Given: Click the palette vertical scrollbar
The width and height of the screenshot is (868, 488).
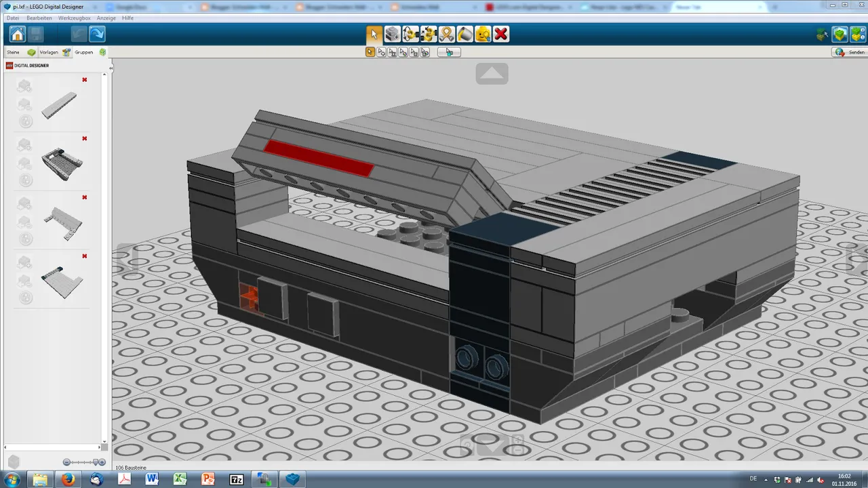Looking at the screenshot, I should [x=104, y=258].
